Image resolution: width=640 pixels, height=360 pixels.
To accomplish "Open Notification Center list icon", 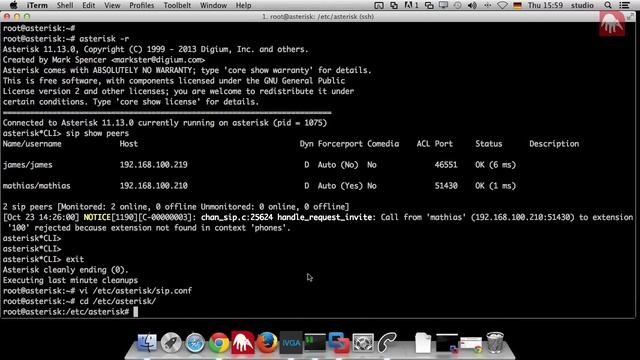I will pos(624,5).
